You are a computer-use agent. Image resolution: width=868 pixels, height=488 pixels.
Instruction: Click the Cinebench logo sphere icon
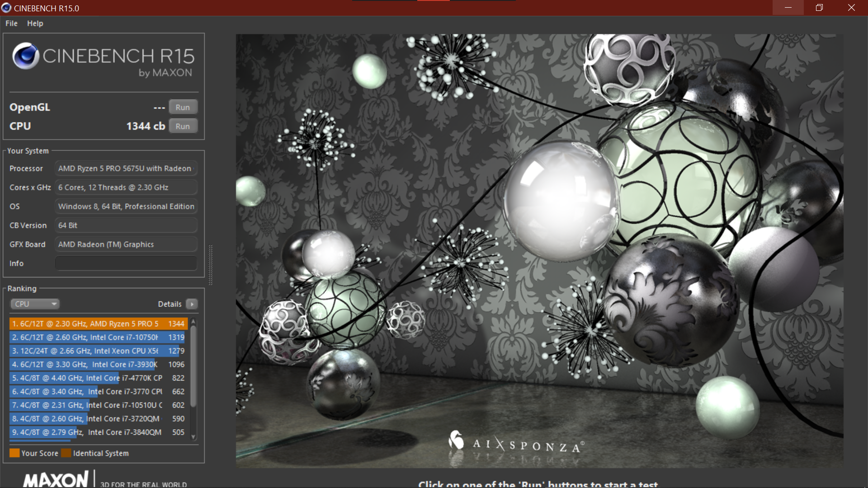tap(26, 56)
